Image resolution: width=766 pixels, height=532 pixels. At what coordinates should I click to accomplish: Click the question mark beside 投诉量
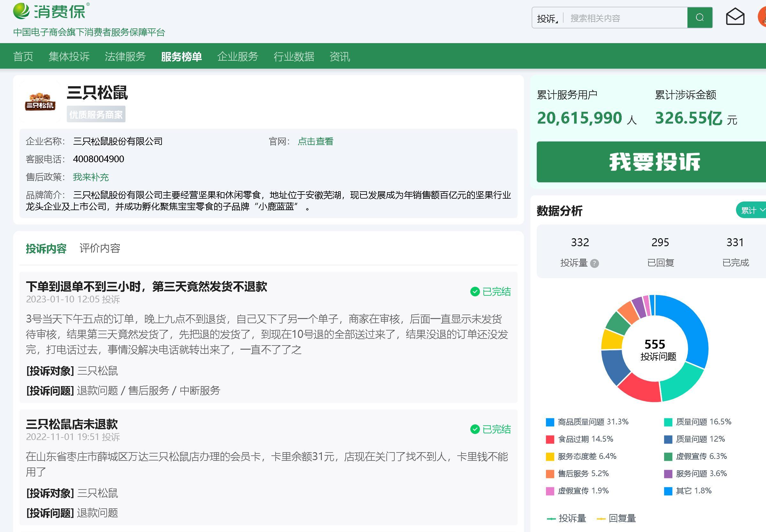click(594, 264)
